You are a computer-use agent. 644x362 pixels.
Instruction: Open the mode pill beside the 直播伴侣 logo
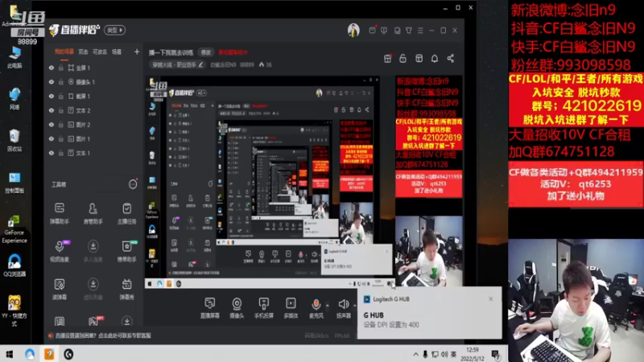[x=114, y=30]
